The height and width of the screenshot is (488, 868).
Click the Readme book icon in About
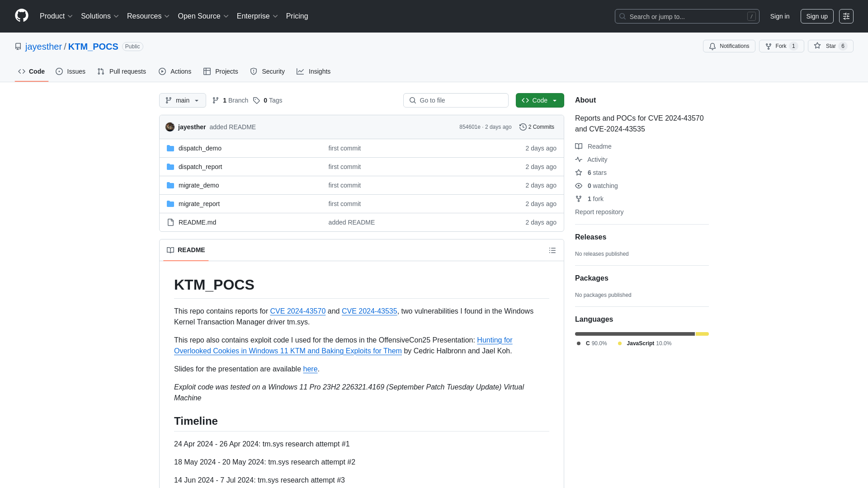coord(579,146)
